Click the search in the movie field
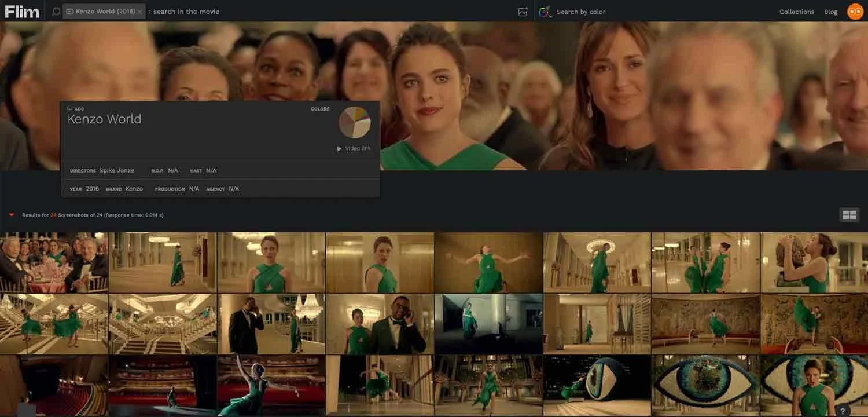Viewport: 868px width, 417px height. click(x=186, y=11)
